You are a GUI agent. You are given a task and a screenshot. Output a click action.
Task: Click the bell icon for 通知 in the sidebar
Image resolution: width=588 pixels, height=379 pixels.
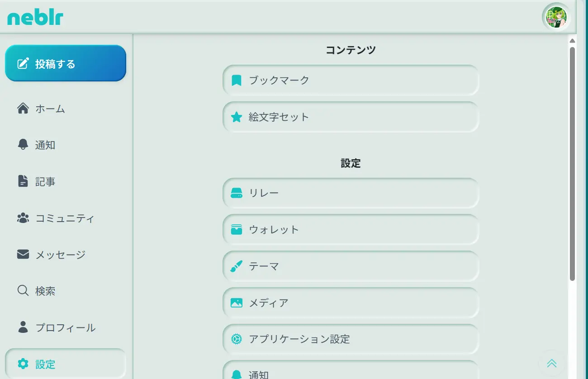pyautogui.click(x=23, y=145)
